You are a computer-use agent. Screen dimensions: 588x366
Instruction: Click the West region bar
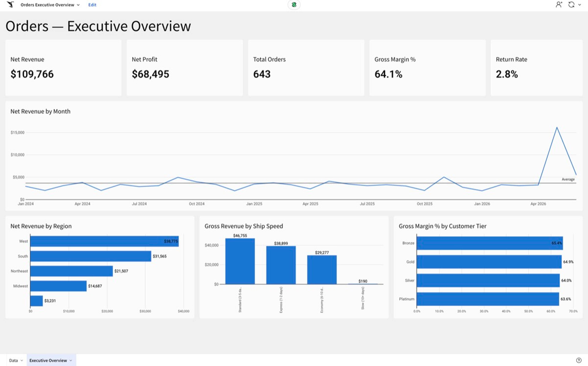pyautogui.click(x=105, y=241)
